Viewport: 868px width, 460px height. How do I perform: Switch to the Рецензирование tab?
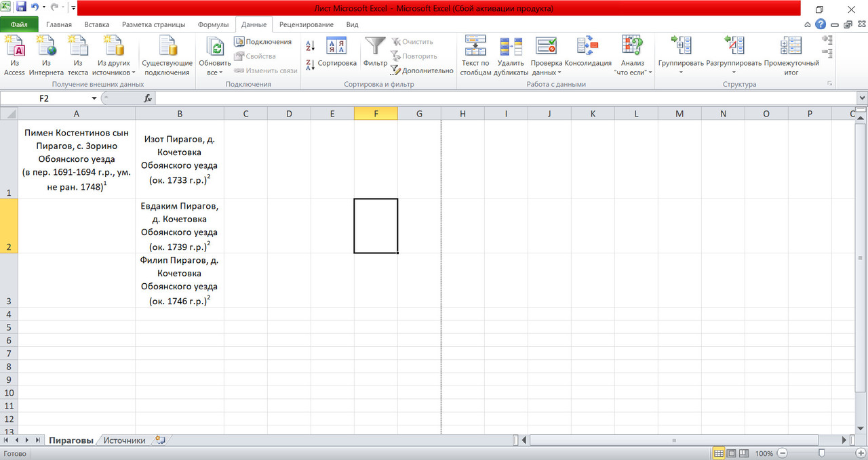307,24
